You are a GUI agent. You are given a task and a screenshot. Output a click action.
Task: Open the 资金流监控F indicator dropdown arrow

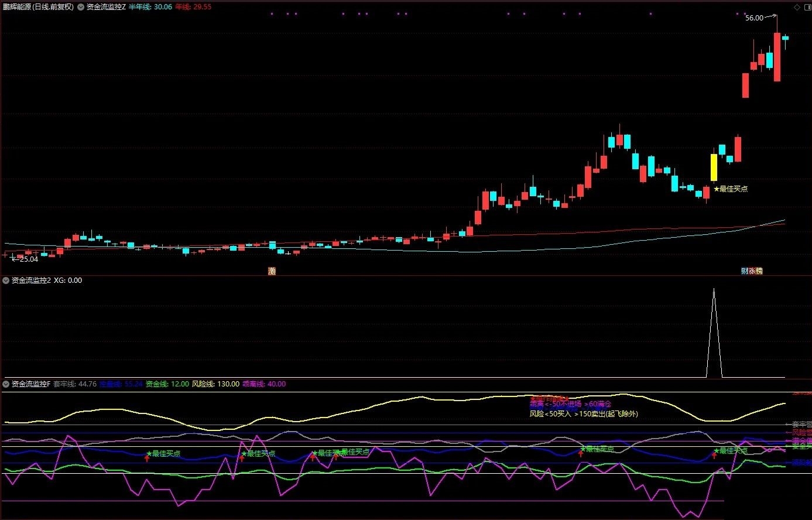(x=6, y=384)
